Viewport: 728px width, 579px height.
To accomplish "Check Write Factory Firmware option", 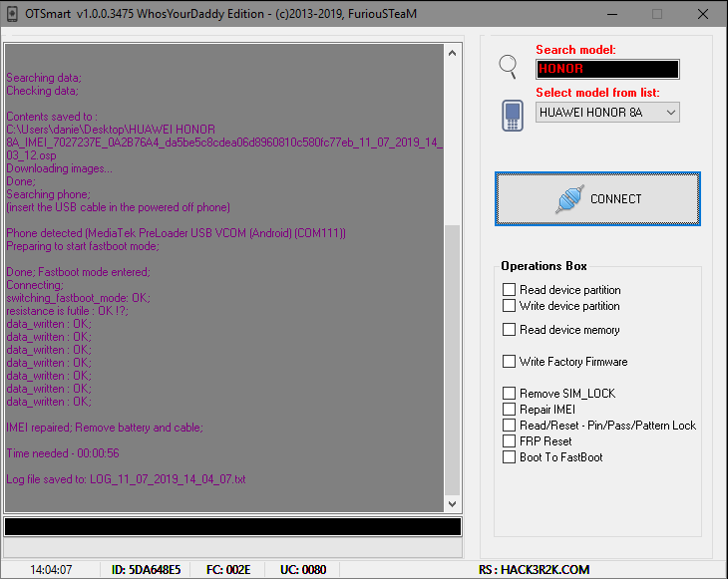I will click(509, 361).
